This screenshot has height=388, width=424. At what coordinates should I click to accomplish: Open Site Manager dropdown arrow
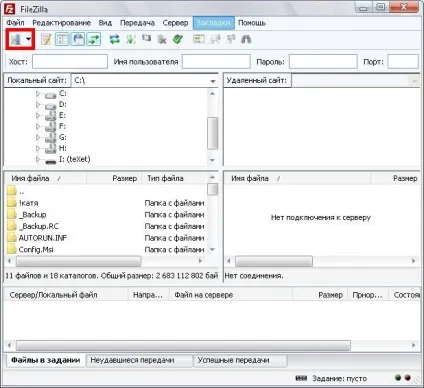pos(28,39)
